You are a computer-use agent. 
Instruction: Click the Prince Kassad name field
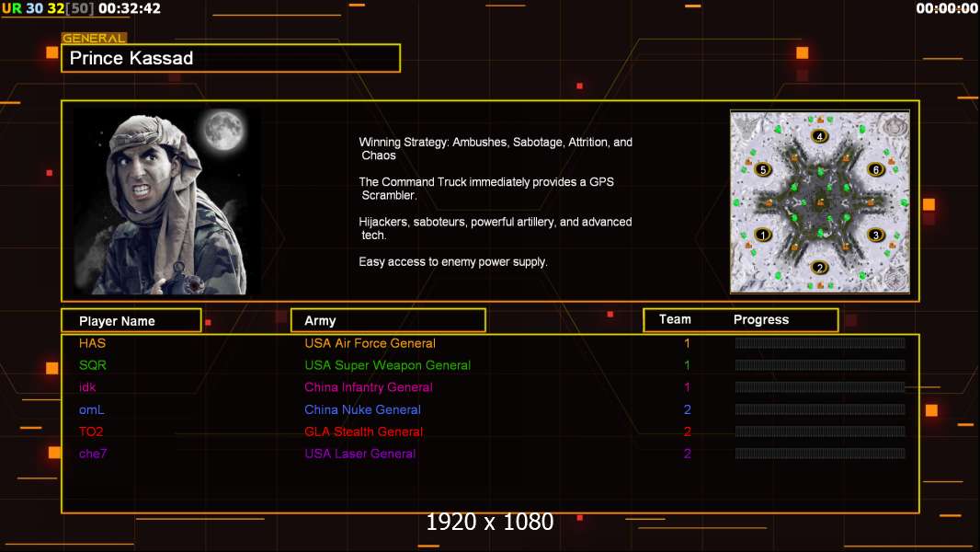tap(231, 58)
